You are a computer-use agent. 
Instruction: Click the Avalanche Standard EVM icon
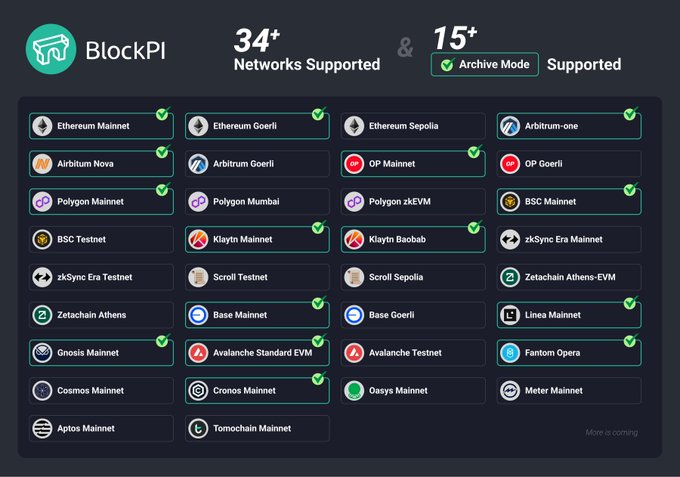coord(198,353)
